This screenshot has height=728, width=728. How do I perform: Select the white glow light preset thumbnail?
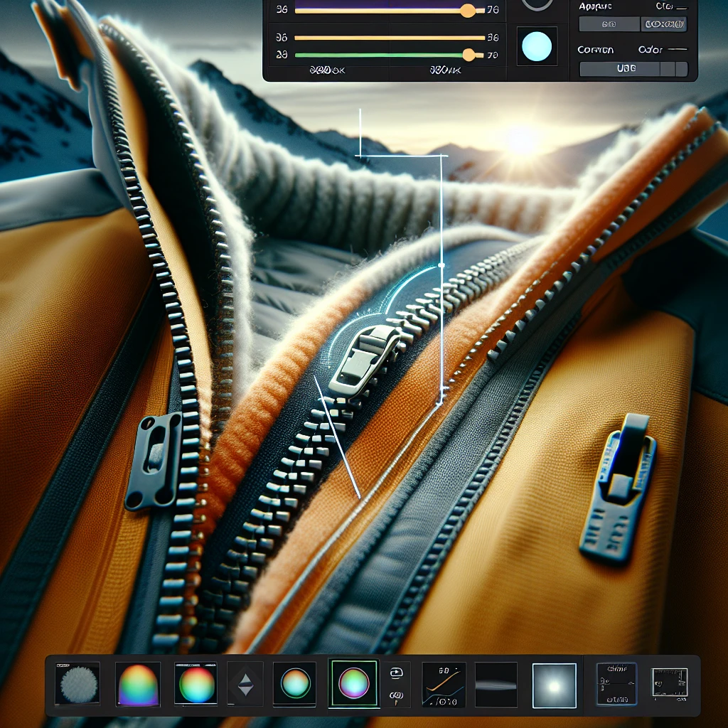click(554, 686)
